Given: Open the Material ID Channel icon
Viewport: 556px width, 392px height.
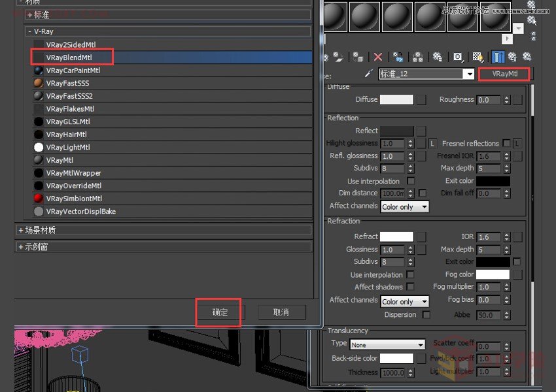Looking at the screenshot, I should coord(456,56).
